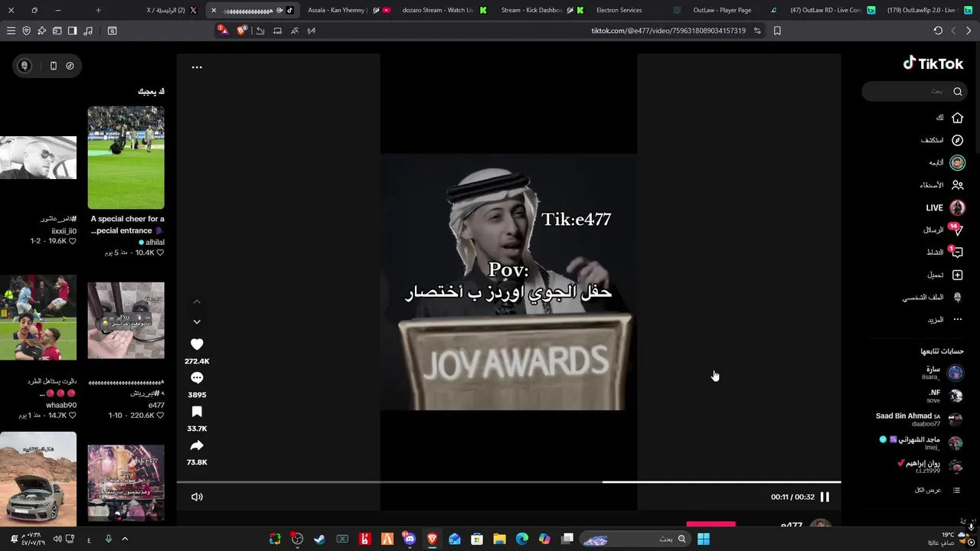Open Windows Start button on taskbar

tap(704, 539)
